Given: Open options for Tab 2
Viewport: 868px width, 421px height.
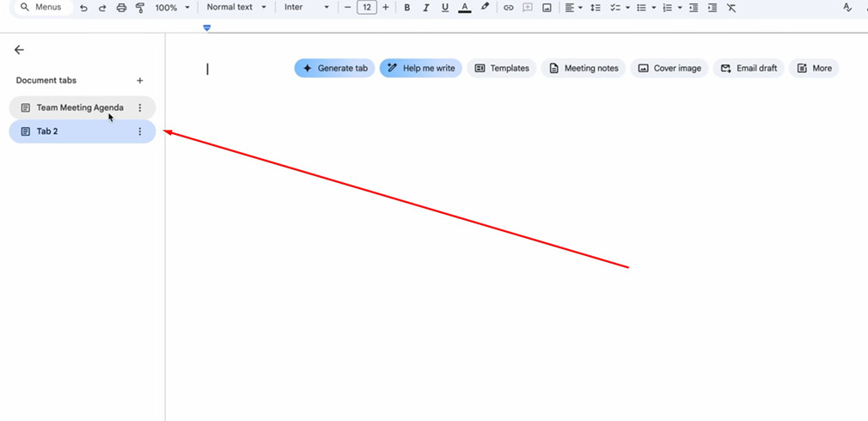Looking at the screenshot, I should 140,131.
